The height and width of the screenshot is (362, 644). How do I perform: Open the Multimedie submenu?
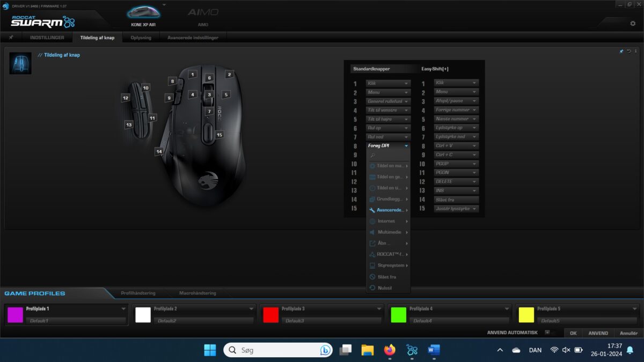coord(388,232)
